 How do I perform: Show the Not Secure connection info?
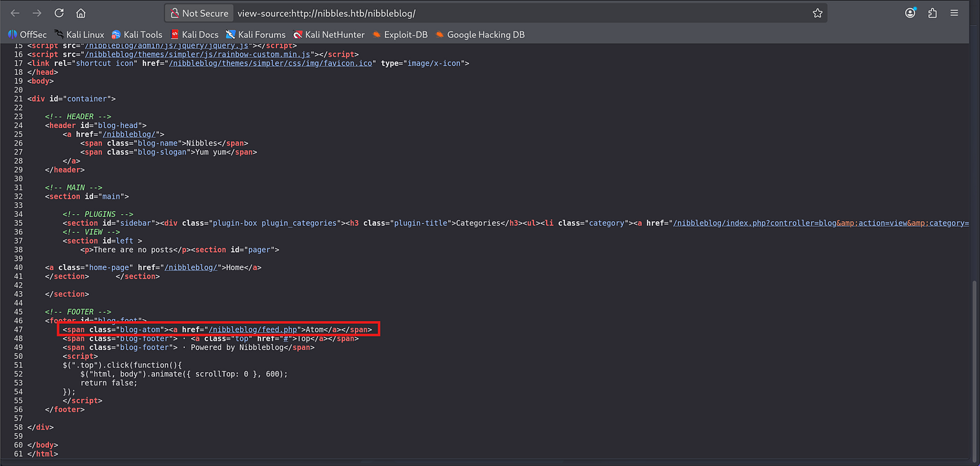[x=199, y=13]
